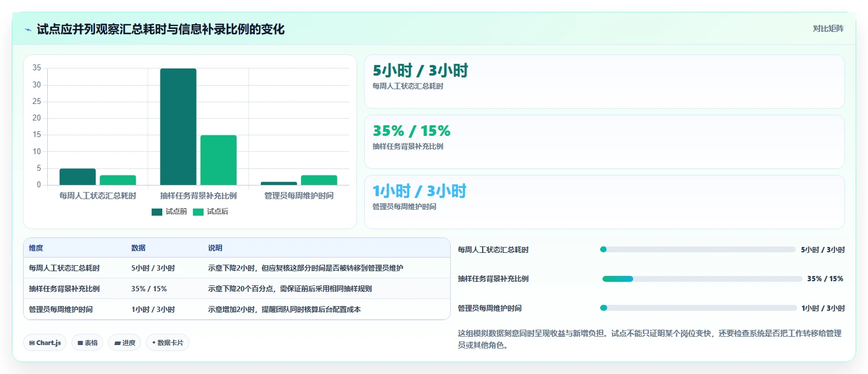The image size is (868, 374).
Task: Select the 数据卡片 tag chip
Action: click(x=168, y=343)
